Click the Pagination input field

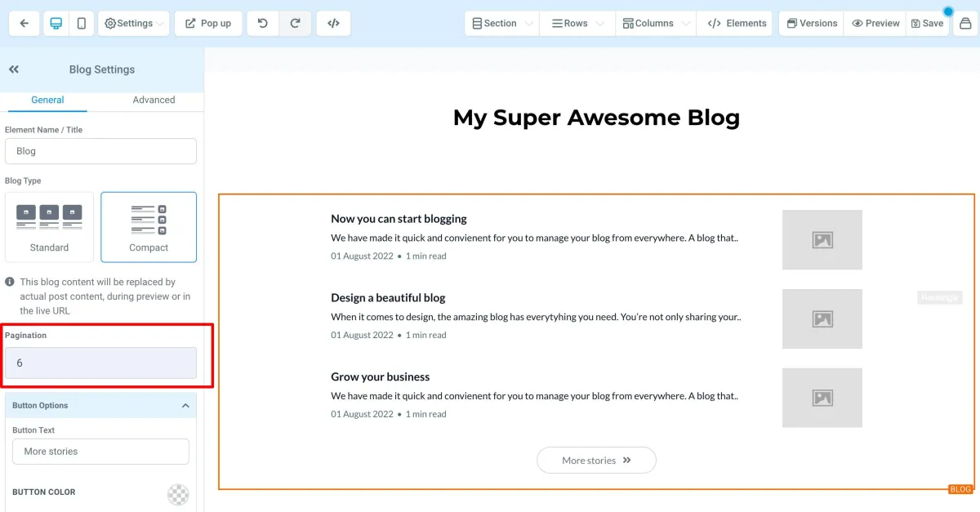click(100, 363)
